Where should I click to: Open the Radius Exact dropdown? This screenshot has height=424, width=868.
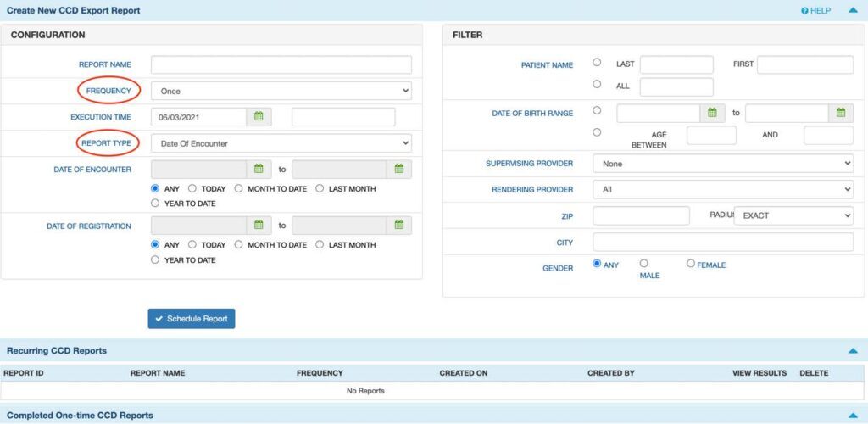793,215
